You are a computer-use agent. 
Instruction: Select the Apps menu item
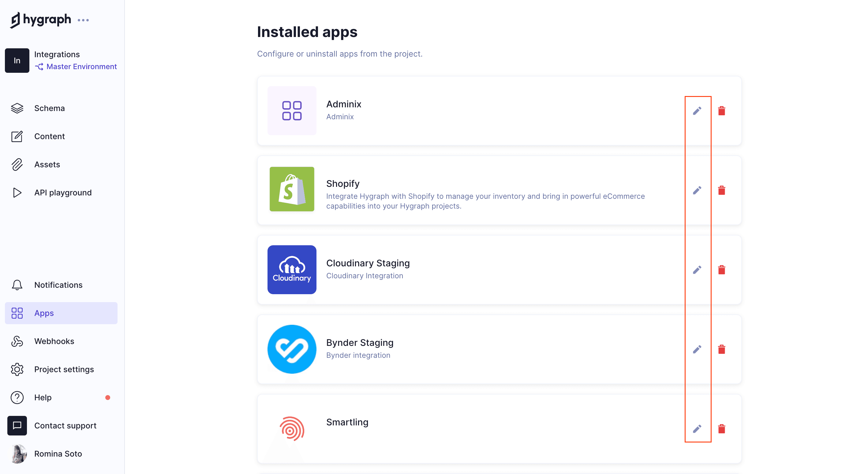point(43,313)
